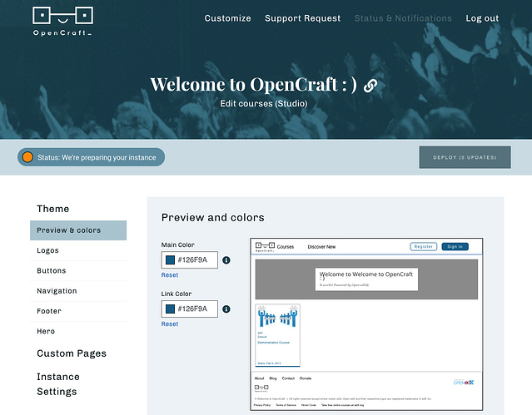Viewport: 532px width, 415px height.
Task: Click the Contact link in the preview footer
Action: coord(288,378)
